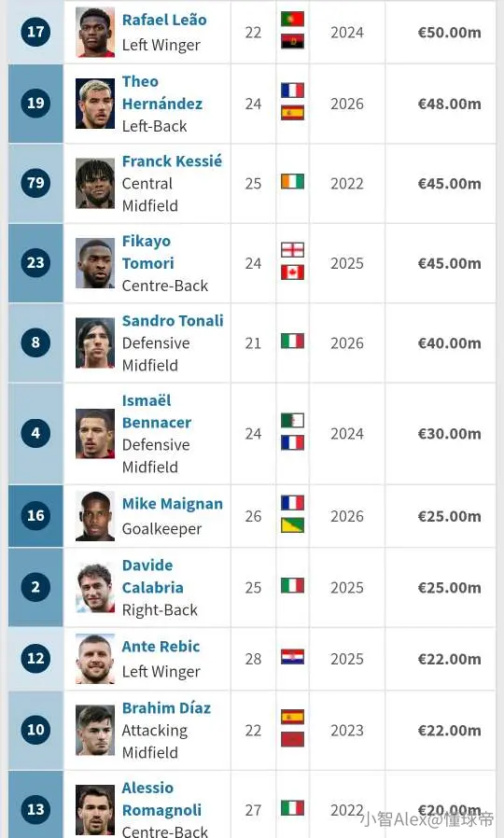Click the Angola flag in Leão's row
Image resolution: width=504 pixels, height=838 pixels.
[x=292, y=41]
